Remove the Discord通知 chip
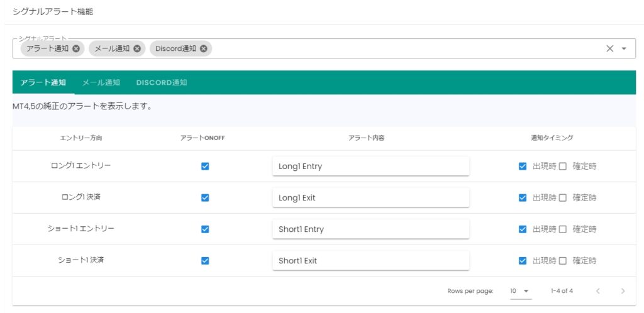This screenshot has height=313, width=644. coord(204,48)
